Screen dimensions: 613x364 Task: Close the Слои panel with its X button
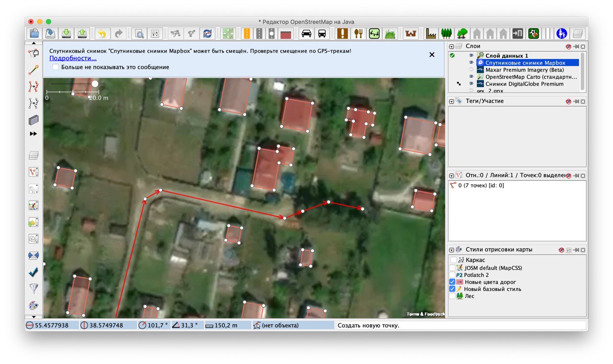(583, 46)
